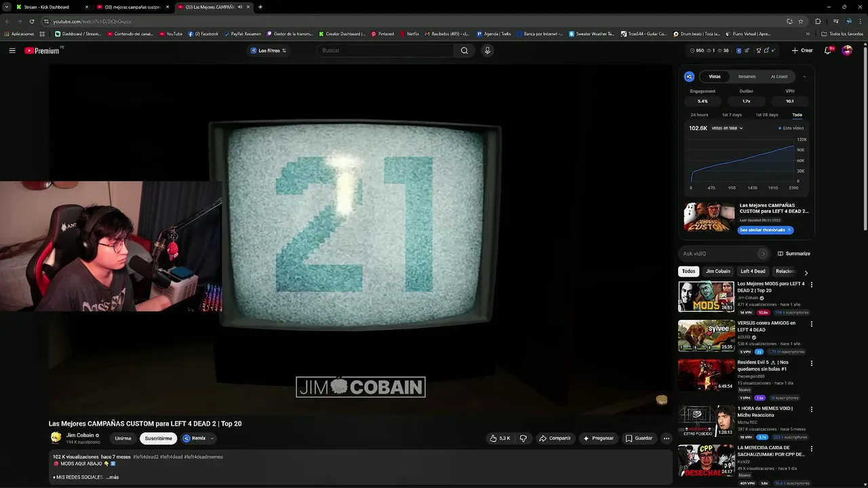Select Jim Cobain filter chip
The height and width of the screenshot is (488, 868).
coord(717,272)
